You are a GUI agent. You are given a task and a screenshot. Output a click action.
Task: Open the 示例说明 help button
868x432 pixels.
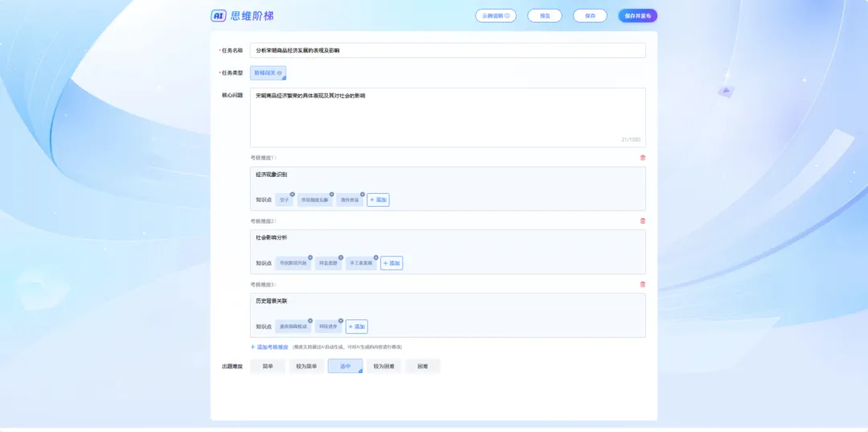pyautogui.click(x=495, y=15)
